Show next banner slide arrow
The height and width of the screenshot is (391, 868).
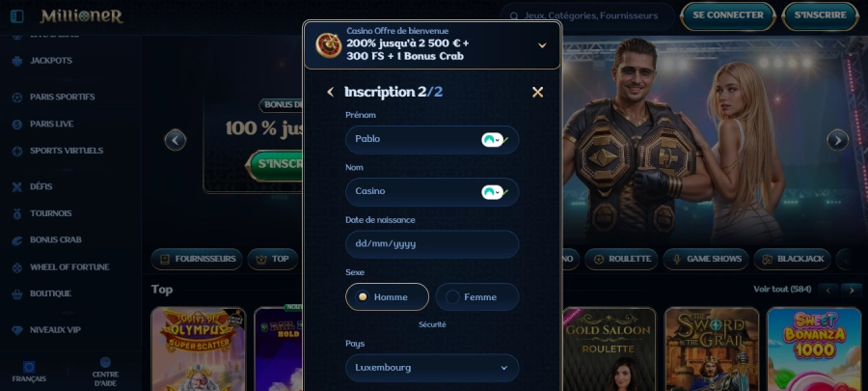(837, 140)
